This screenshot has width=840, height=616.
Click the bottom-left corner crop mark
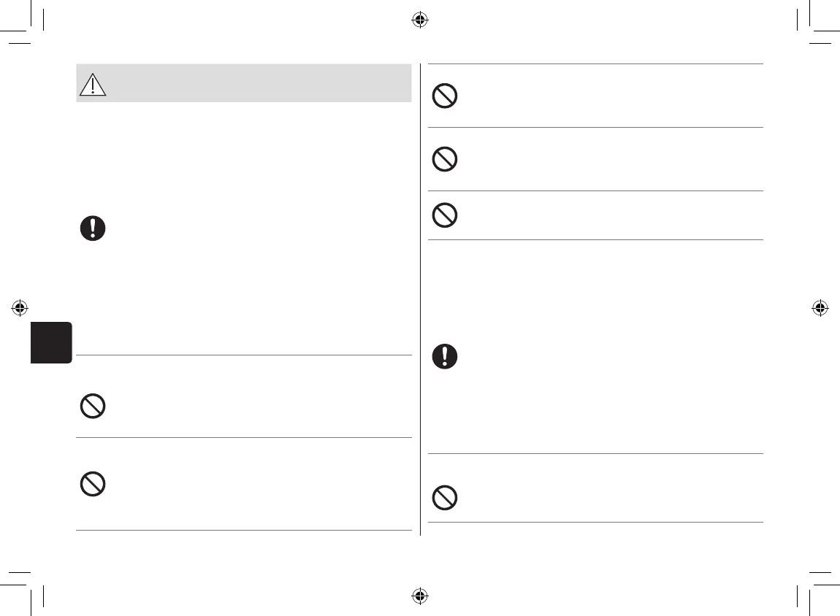(x=31, y=585)
